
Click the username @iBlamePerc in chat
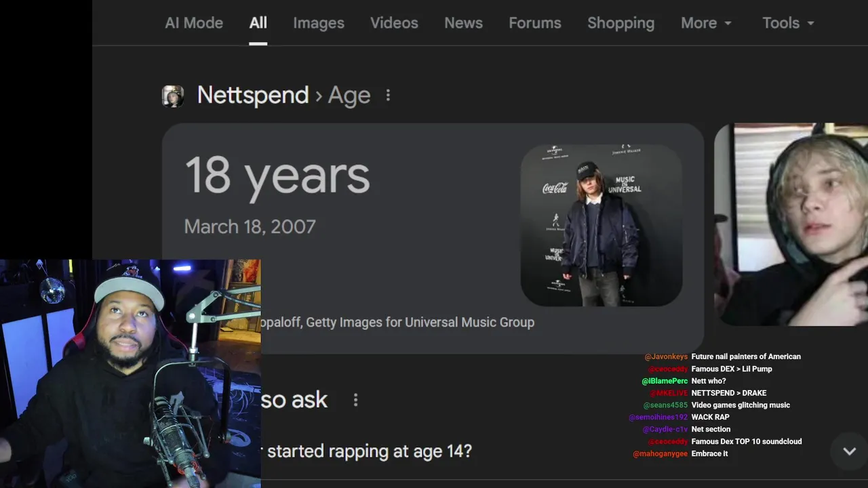[665, 381]
